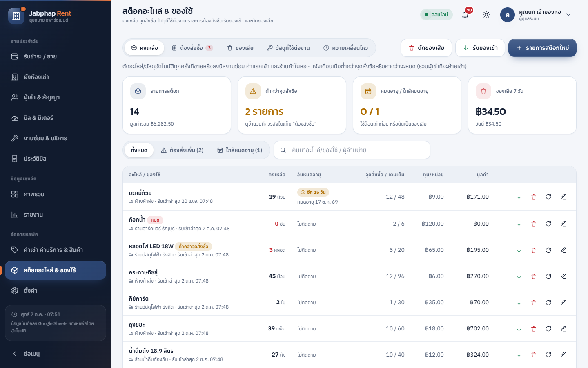Screen dimensions: 588x368
Task: Open รายงาน in sidebar
Action: click(x=56, y=215)
